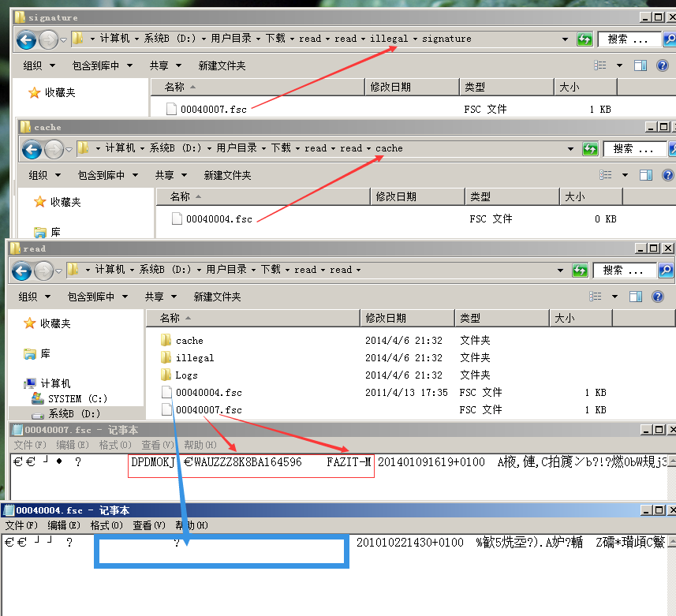Click 新建文件夹 in cache window toolbar
Image resolution: width=676 pixels, height=616 pixels.
[227, 175]
